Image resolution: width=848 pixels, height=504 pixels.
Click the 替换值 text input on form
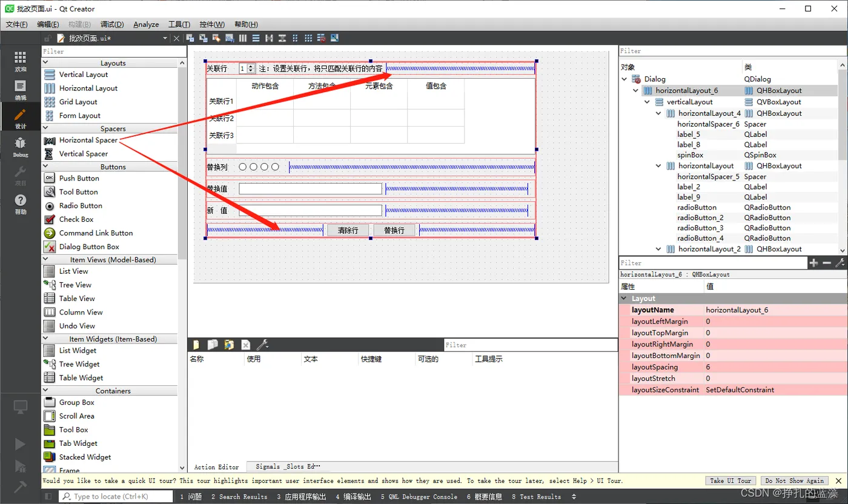tap(310, 188)
